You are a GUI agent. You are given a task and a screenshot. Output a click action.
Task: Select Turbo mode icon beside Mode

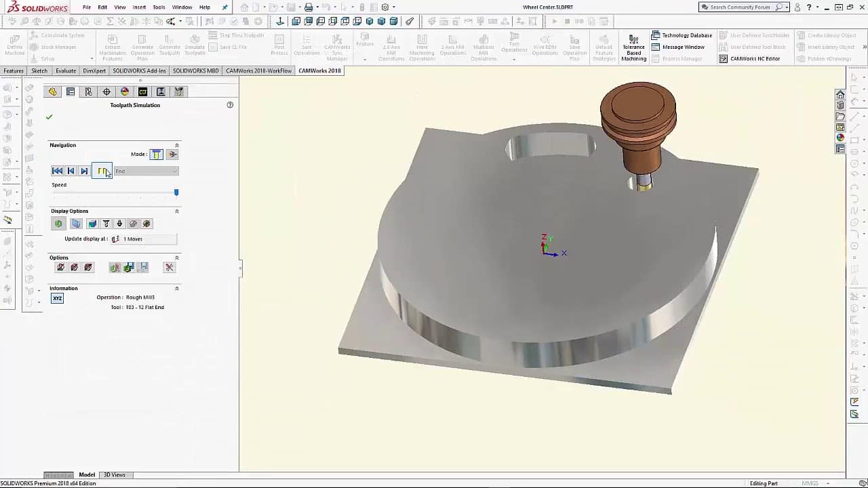172,155
